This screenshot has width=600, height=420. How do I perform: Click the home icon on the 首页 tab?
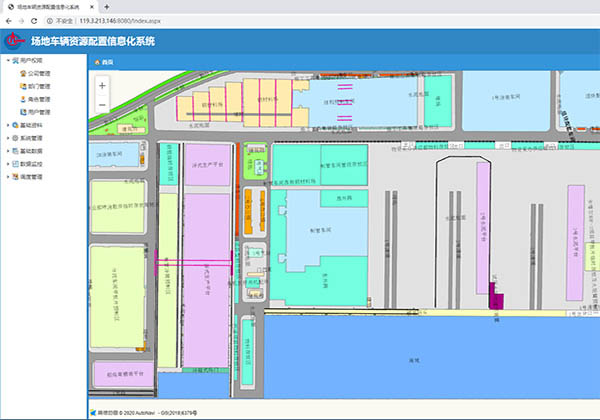97,62
